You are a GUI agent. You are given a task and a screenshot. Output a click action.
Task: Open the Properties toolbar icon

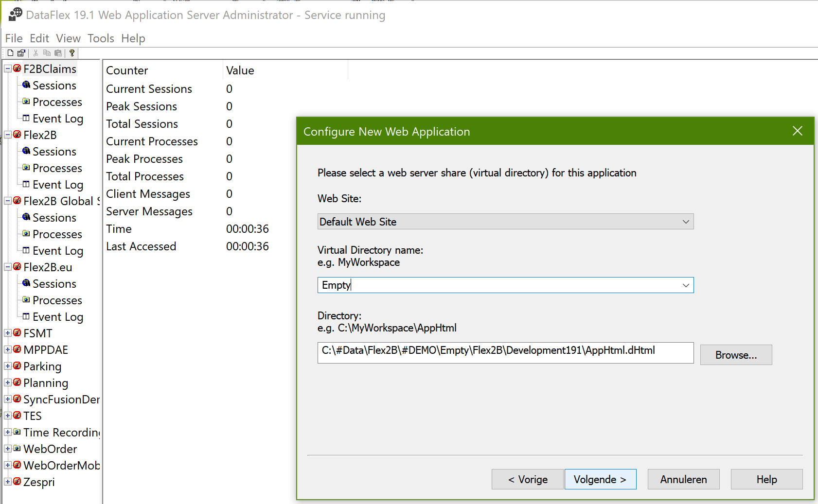[x=21, y=53]
